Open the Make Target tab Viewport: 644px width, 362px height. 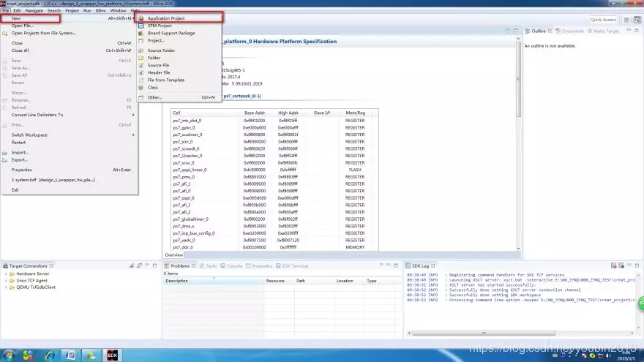pos(606,31)
